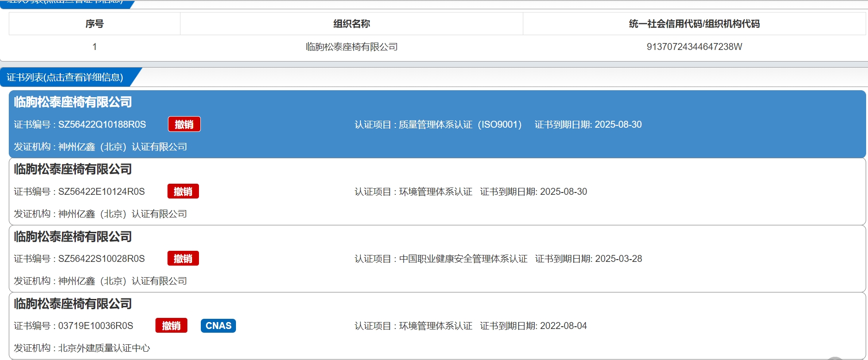The image size is (868, 360).
Task: Click the 撤销 badge for certificate SZ56422E10124R0S
Action: point(183,191)
